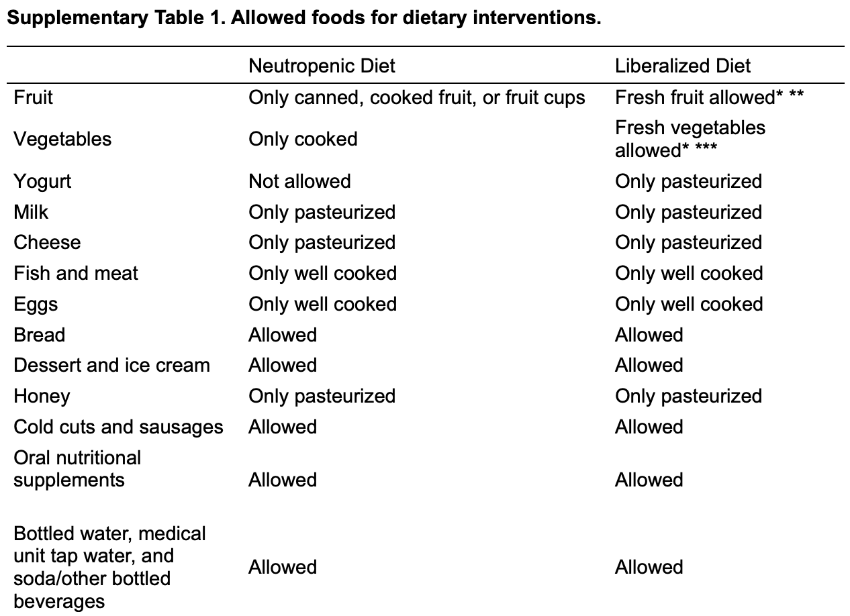Click the 'Only cooked' cell
Image resolution: width=850 pixels, height=616 pixels.
(303, 139)
